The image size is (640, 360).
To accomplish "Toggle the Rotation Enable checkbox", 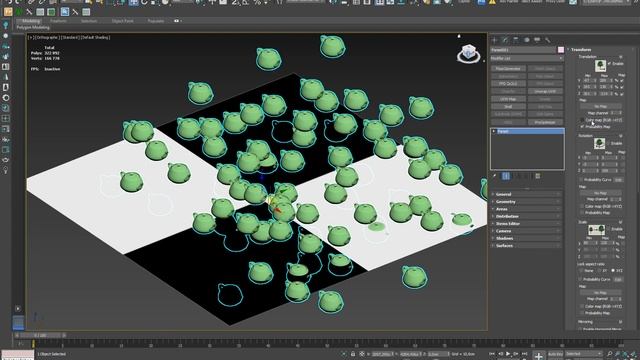I will pos(608,143).
